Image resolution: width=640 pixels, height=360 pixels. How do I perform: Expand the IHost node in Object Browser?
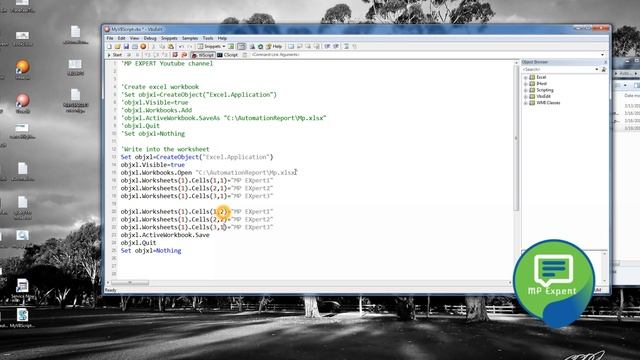tap(526, 84)
